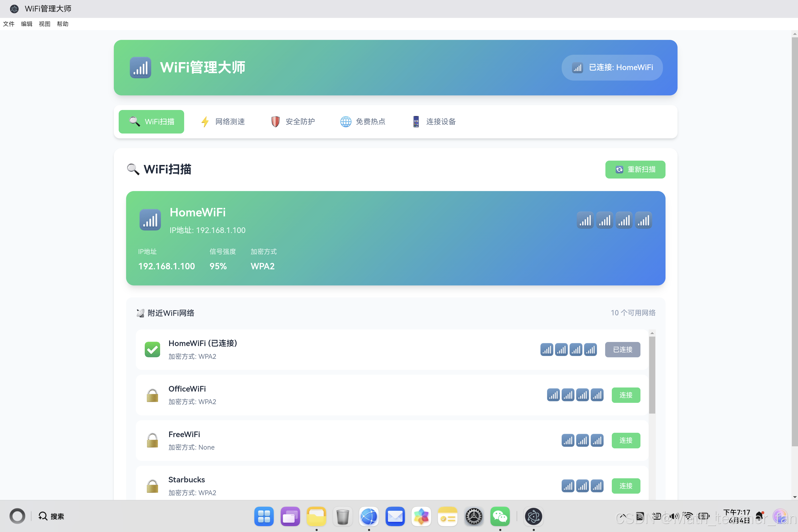Image resolution: width=798 pixels, height=532 pixels.
Task: Click the 重新扫描 button
Action: (635, 169)
